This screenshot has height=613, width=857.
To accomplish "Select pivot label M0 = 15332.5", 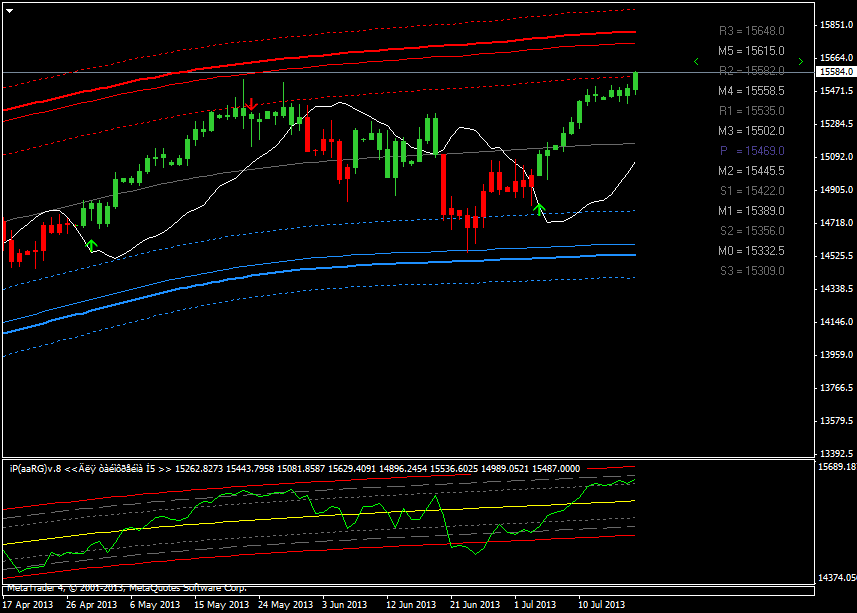I will click(752, 251).
